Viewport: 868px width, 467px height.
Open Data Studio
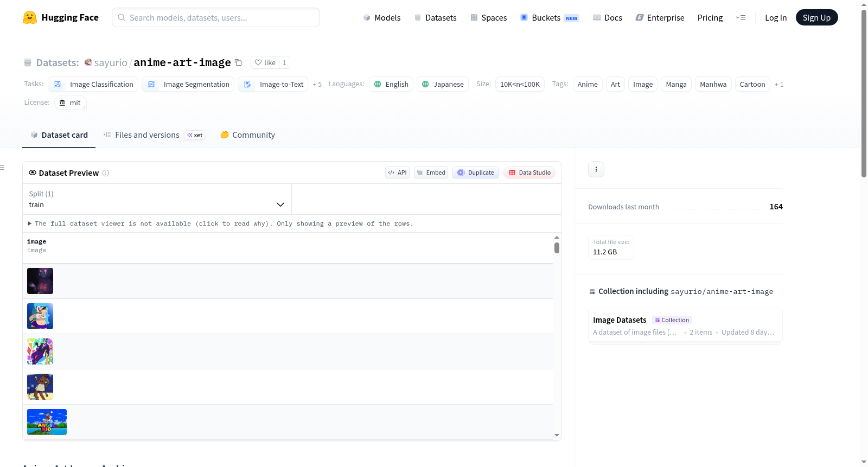[x=529, y=172]
